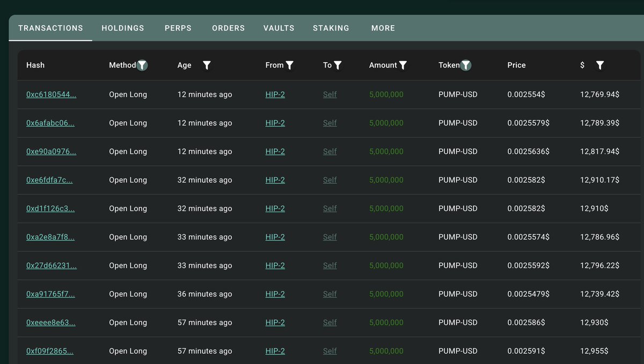Open transaction hash 0xc6180544...
644x364 pixels.
pos(51,94)
